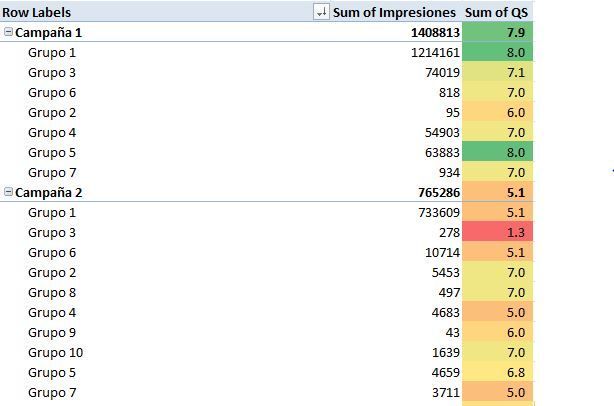The height and width of the screenshot is (406, 614).
Task: Select cell with value 733609
Action: [x=439, y=213]
